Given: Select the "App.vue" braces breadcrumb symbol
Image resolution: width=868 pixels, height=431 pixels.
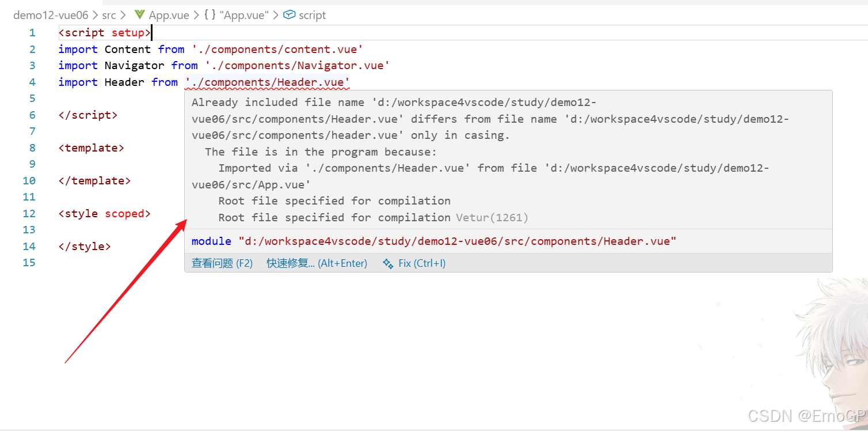Looking at the screenshot, I should coord(236,15).
